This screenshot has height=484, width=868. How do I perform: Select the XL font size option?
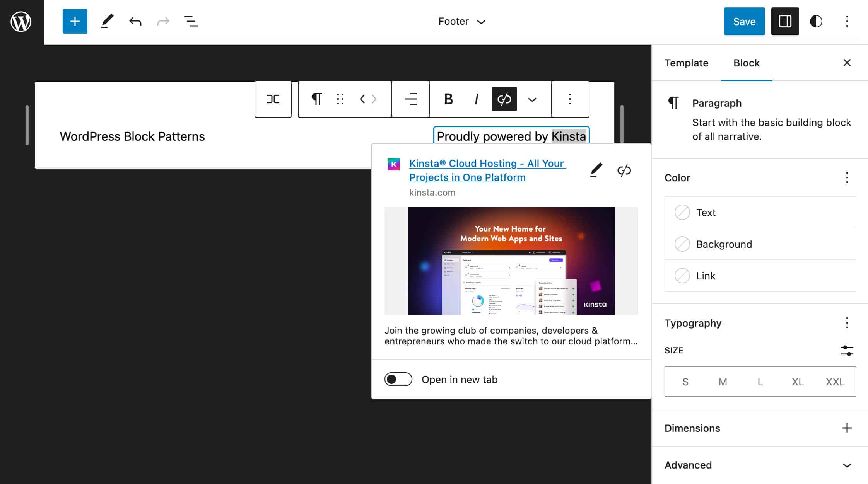798,382
